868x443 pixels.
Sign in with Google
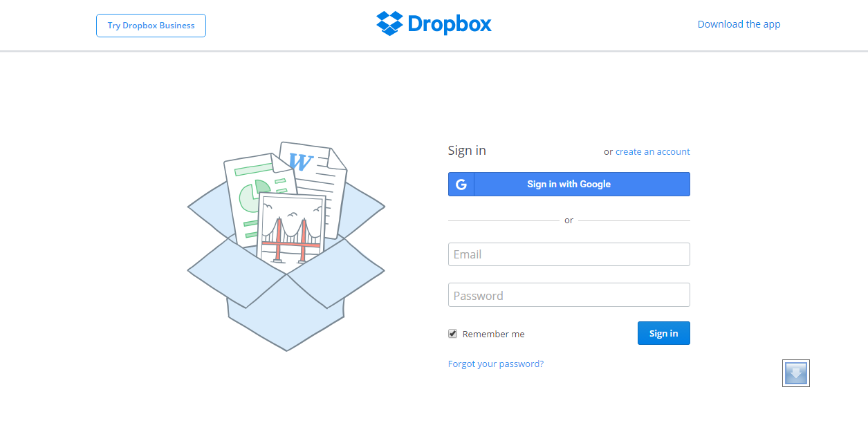point(569,185)
